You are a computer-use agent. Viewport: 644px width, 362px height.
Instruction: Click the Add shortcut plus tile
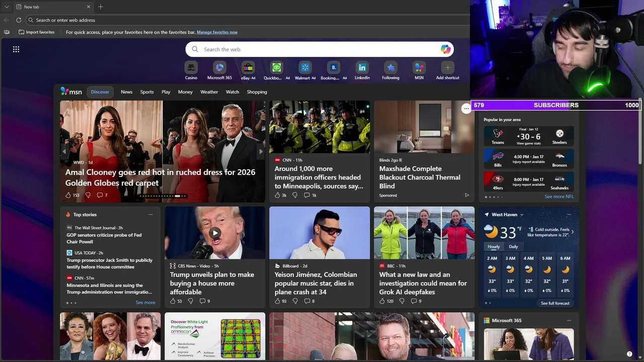(x=448, y=71)
